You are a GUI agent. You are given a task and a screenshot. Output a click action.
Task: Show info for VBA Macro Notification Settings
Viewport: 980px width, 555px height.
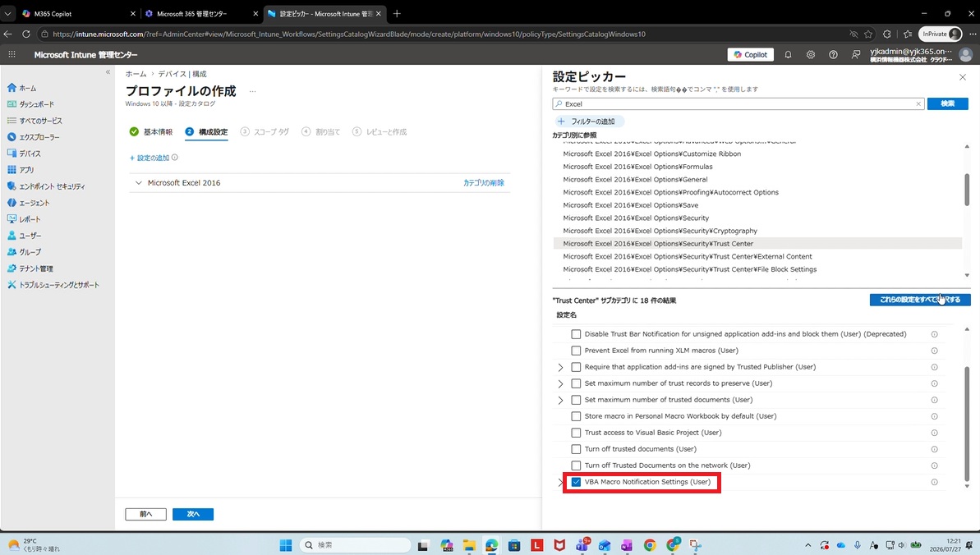[934, 482]
